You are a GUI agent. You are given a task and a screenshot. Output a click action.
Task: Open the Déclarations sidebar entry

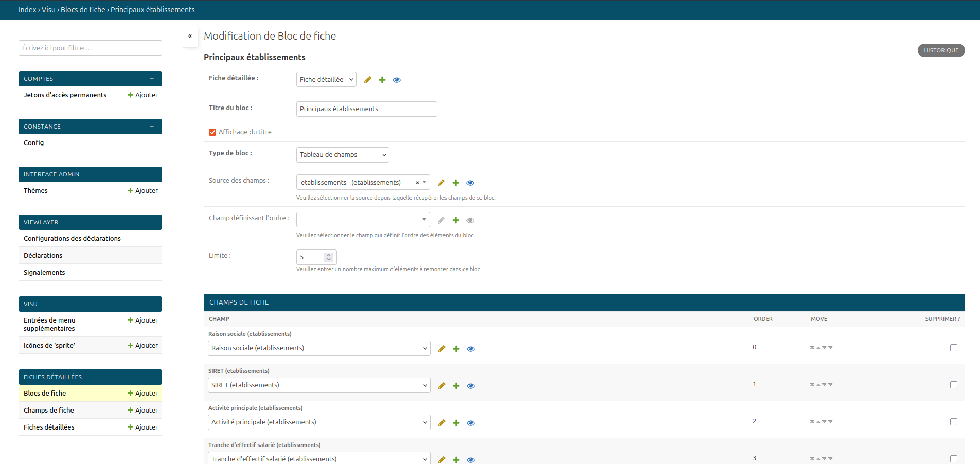point(43,256)
